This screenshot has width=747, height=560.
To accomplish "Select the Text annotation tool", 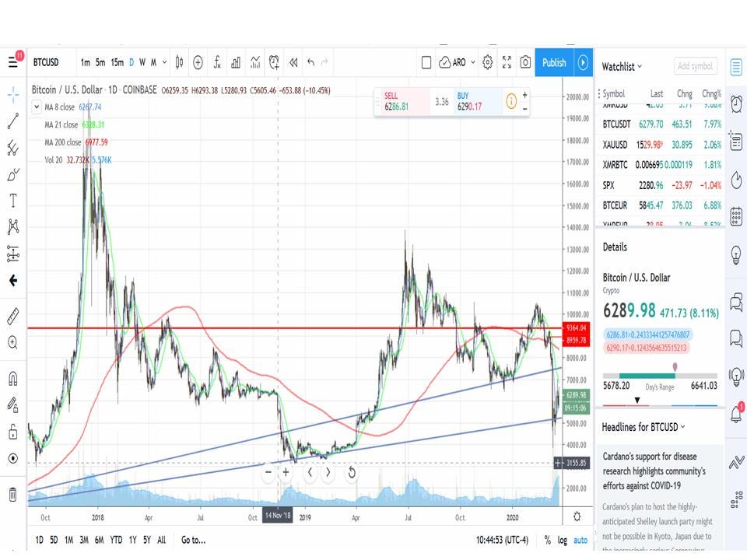I will click(x=13, y=201).
